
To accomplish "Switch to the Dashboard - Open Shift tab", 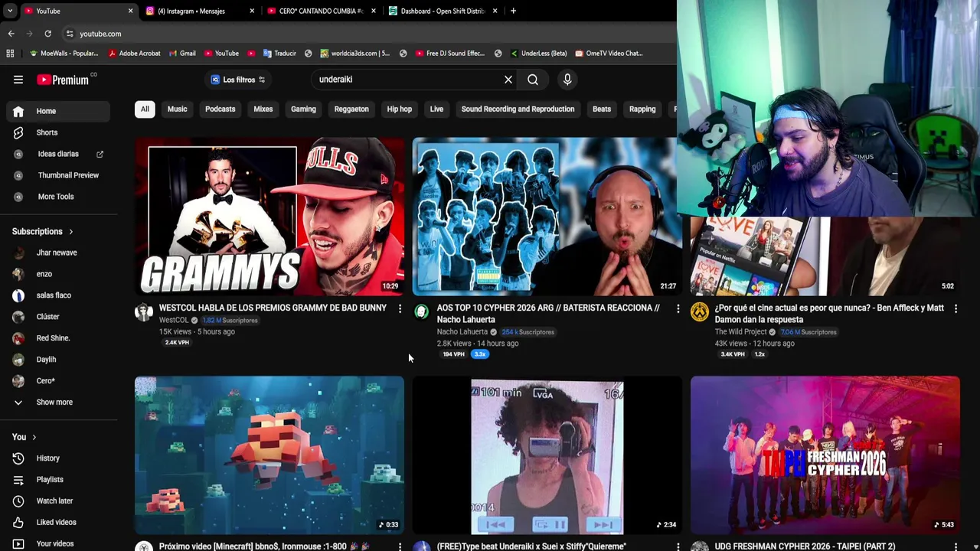I will [443, 11].
